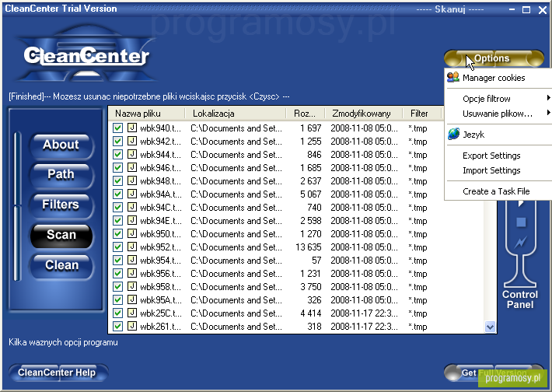Click size value 5 067

[x=310, y=194]
